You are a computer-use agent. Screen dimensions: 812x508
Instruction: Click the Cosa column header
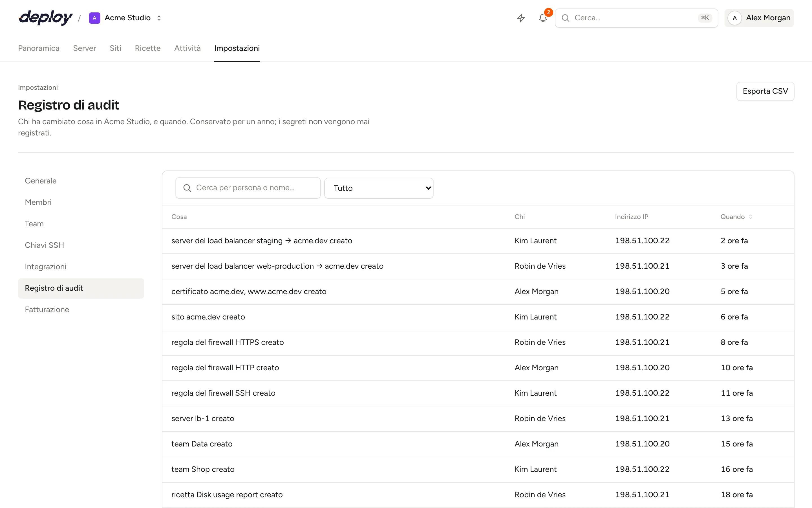[179, 217]
